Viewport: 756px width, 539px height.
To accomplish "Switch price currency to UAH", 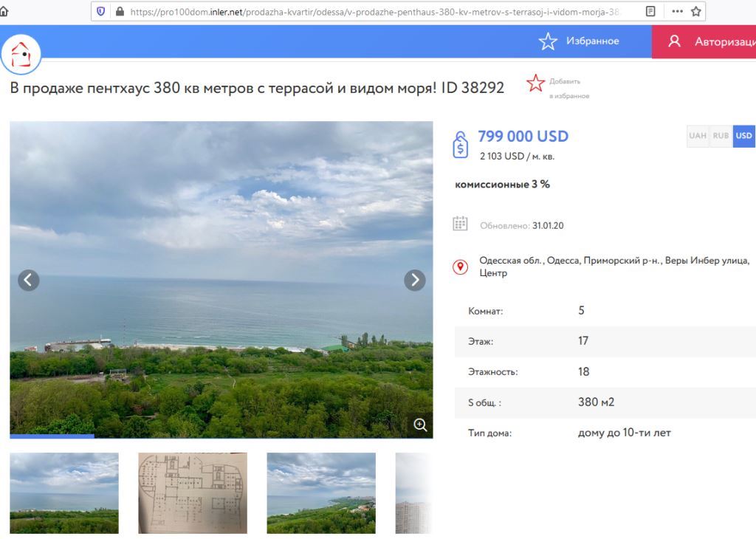I will (698, 136).
